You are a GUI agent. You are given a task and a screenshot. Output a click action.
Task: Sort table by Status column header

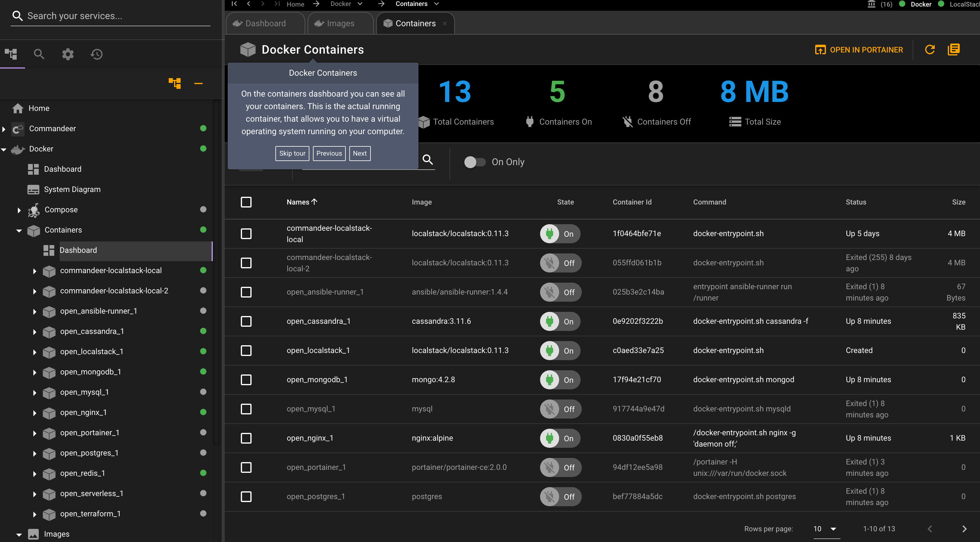856,202
